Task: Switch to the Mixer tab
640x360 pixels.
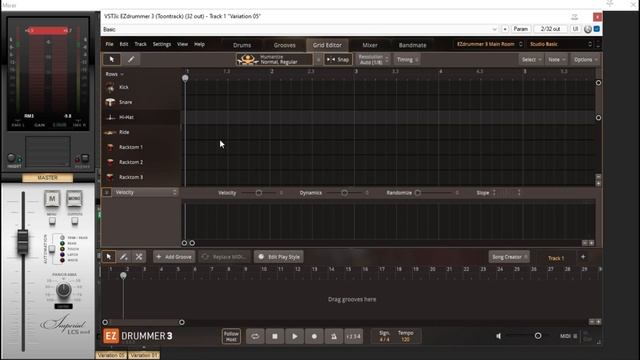Action: (370, 45)
